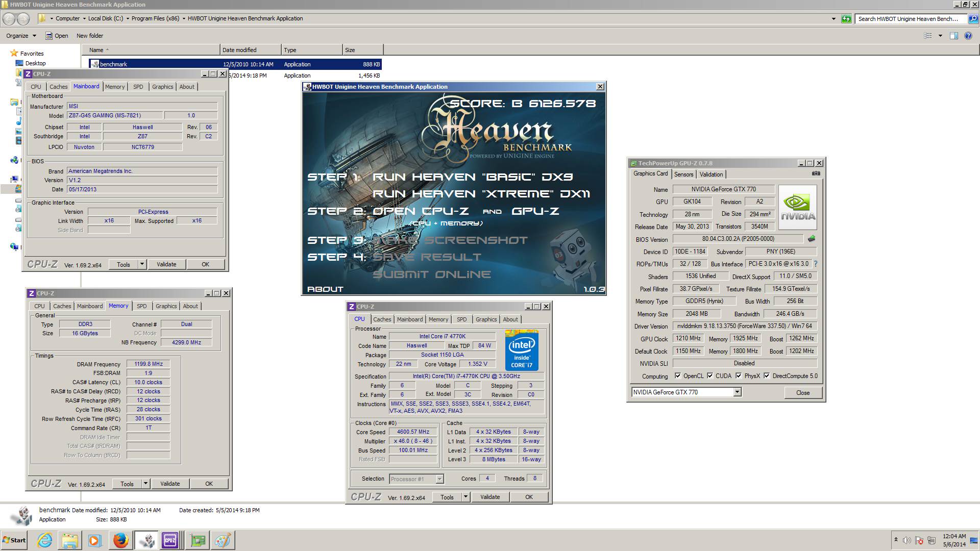Screen dimensions: 980x551
Task: Switch to Sensors tab in GPU-Z
Action: 683,174
